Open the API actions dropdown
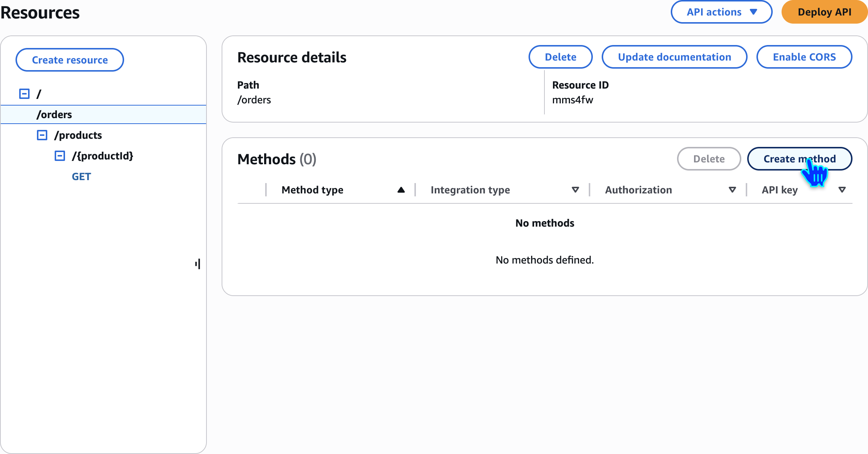Image resolution: width=868 pixels, height=454 pixels. point(721,12)
